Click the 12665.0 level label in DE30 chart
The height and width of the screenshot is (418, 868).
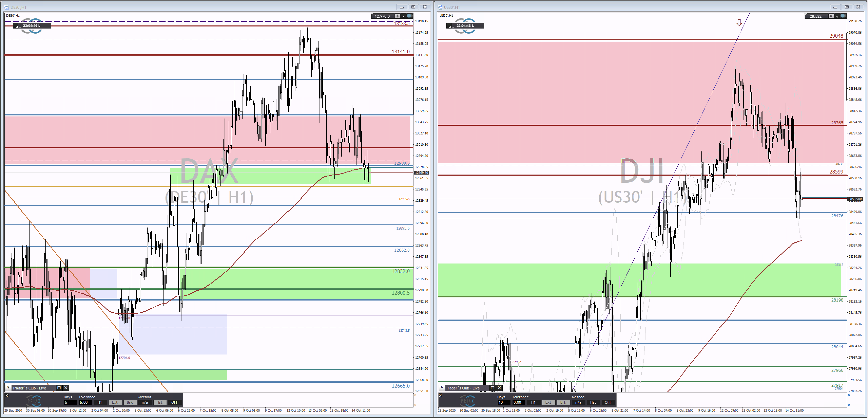[401, 386]
